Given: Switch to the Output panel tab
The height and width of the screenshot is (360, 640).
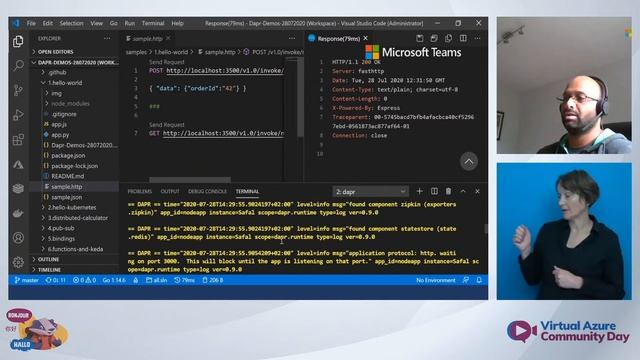Looking at the screenshot, I should 170,191.
